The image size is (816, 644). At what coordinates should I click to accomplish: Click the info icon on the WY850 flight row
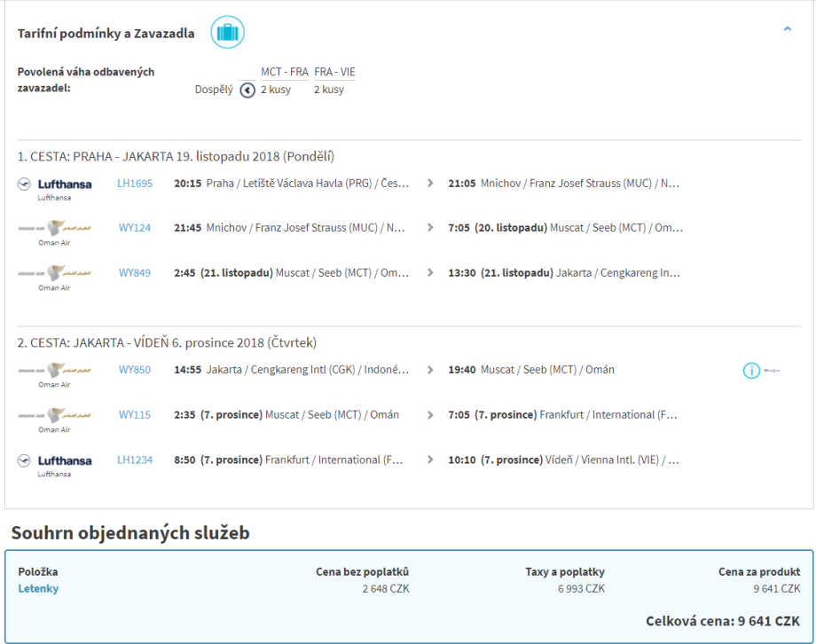751,371
